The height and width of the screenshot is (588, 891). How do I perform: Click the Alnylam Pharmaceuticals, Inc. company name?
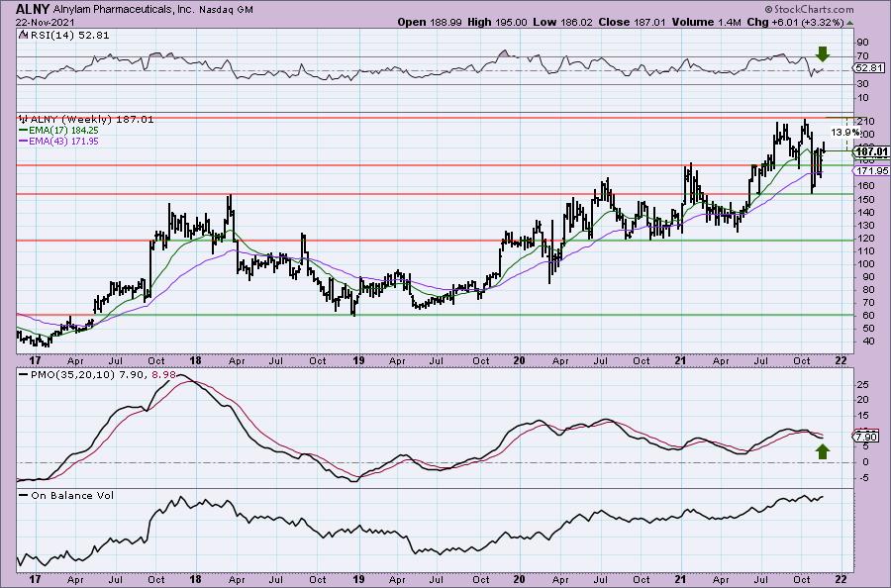coord(125,10)
